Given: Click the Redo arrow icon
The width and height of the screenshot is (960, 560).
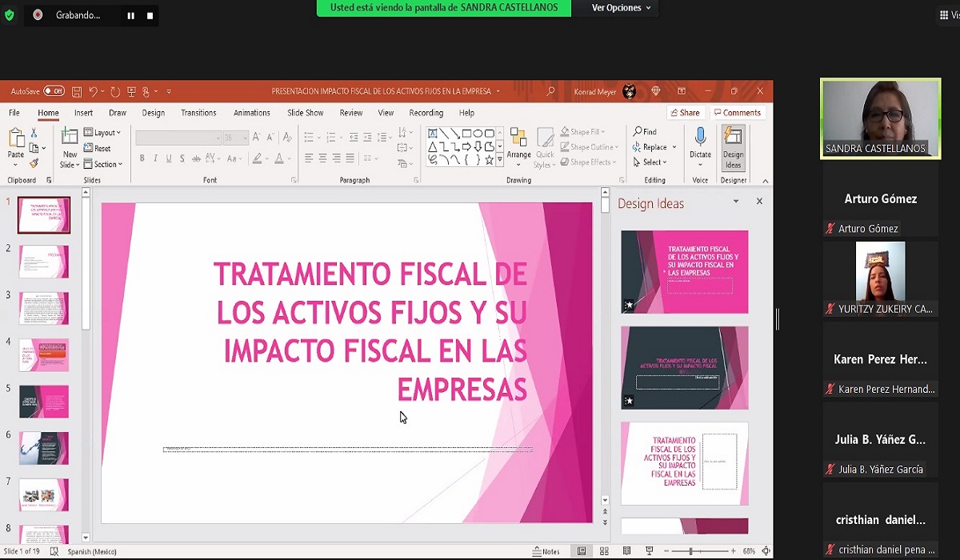Looking at the screenshot, I should (x=115, y=91).
